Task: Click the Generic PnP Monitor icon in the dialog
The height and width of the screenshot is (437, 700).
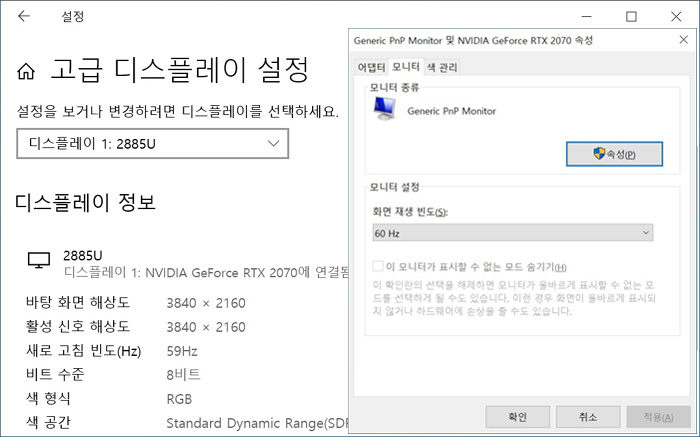Action: click(x=384, y=108)
